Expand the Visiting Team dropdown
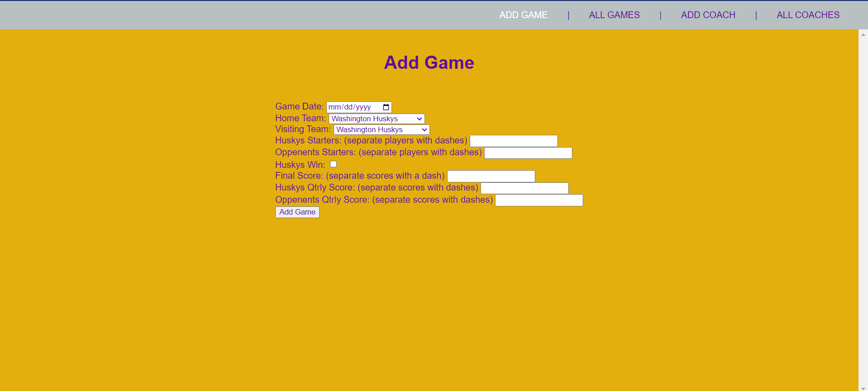This screenshot has height=391, width=868. tap(382, 129)
